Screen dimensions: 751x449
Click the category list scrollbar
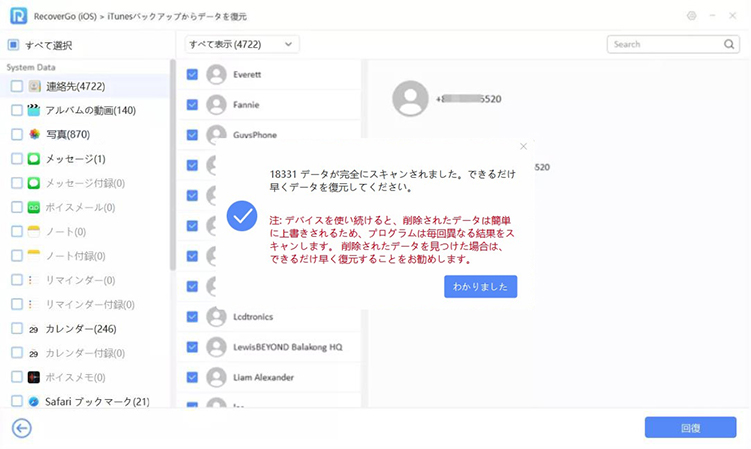[x=172, y=165]
